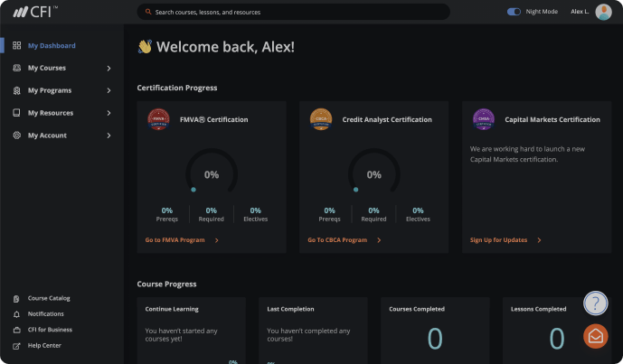Open the Alex L. profile avatar
Image resolution: width=623 pixels, height=364 pixels.
click(x=604, y=12)
